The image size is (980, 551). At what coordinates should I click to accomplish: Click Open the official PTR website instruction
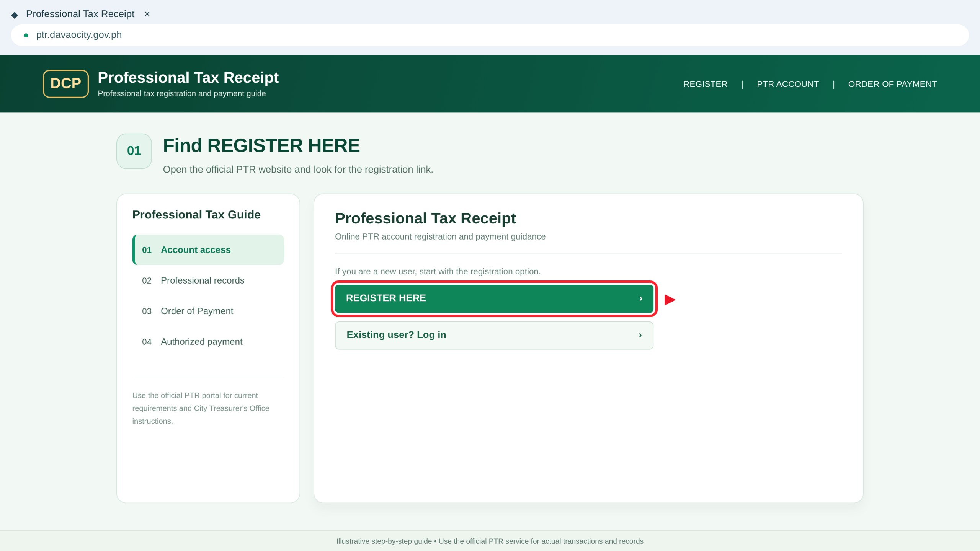[x=298, y=170]
